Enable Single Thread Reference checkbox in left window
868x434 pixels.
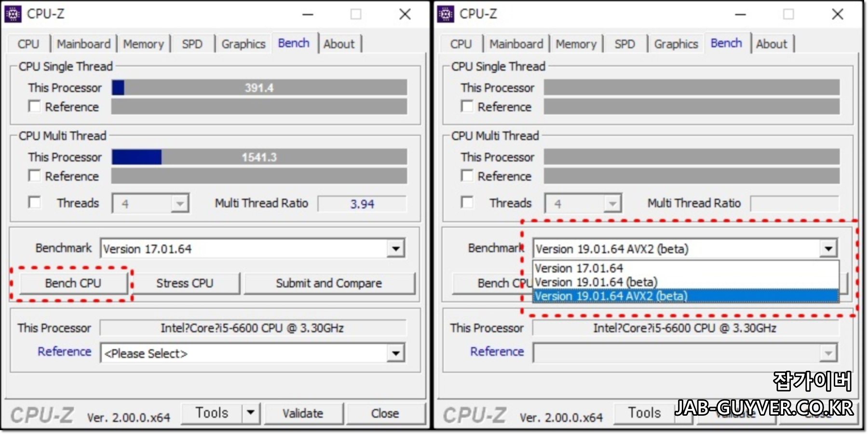[x=34, y=106]
